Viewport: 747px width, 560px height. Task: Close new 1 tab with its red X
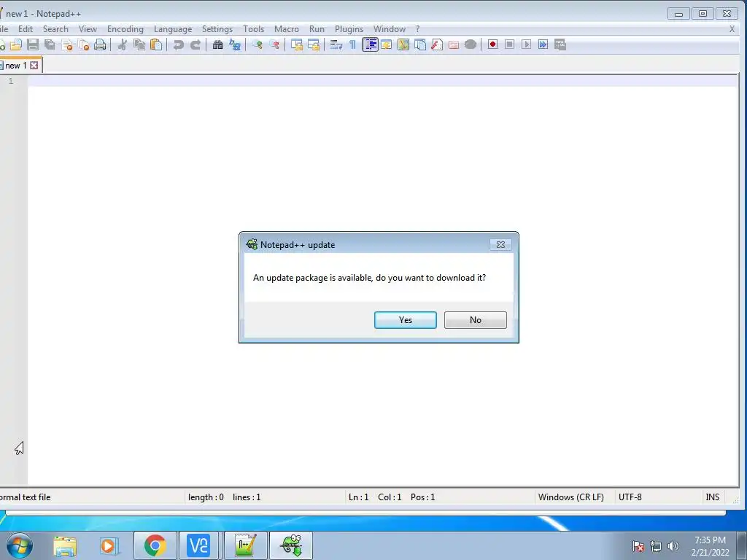pos(34,65)
